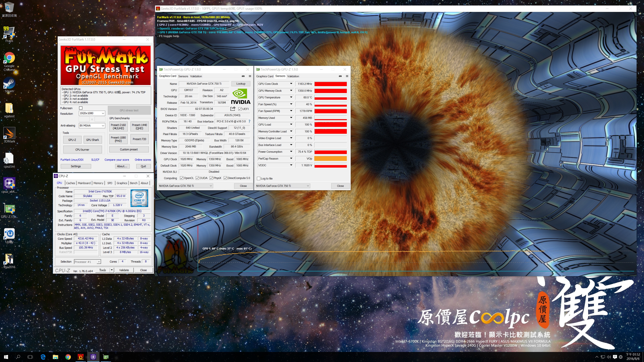Open the vgatest folder icon
Viewport: 644px width, 362px height.
point(9,110)
